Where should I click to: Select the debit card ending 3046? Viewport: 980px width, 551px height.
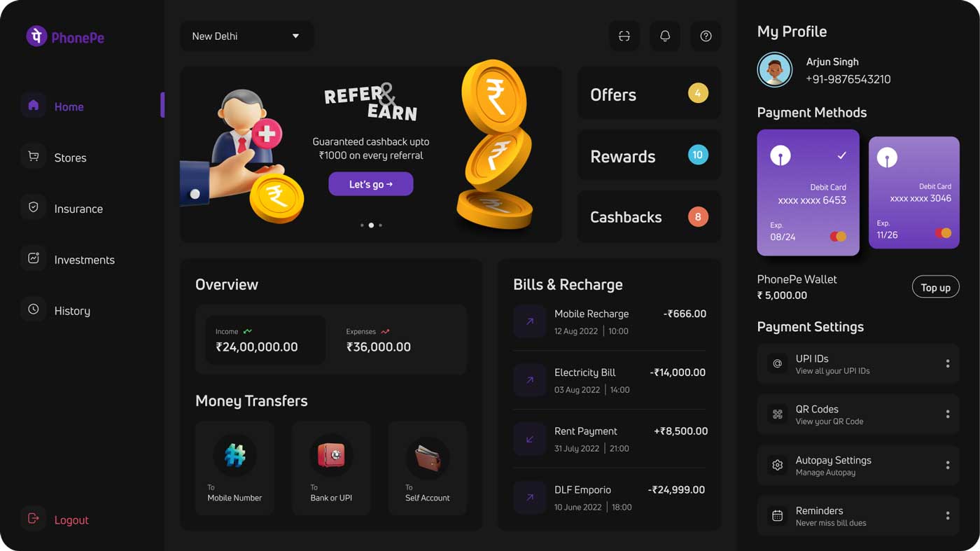(914, 193)
